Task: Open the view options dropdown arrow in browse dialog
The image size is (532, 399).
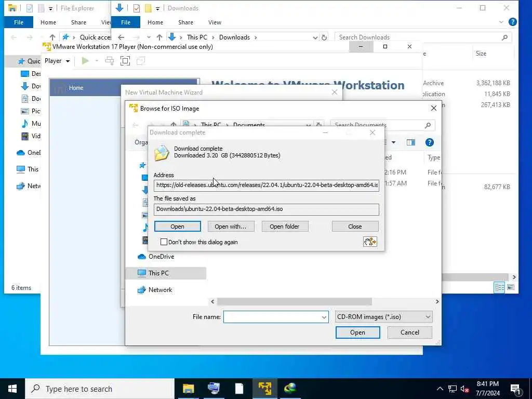Action: tap(394, 142)
